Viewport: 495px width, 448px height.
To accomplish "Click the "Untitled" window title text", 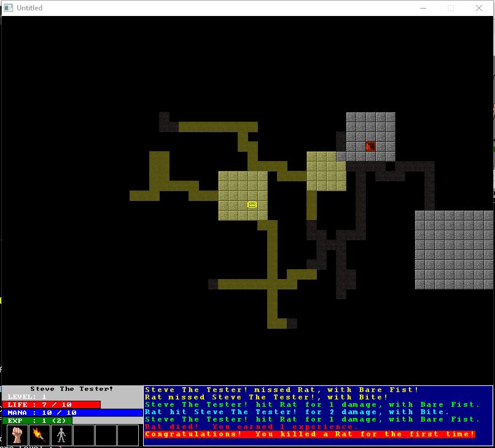I will tap(29, 8).
